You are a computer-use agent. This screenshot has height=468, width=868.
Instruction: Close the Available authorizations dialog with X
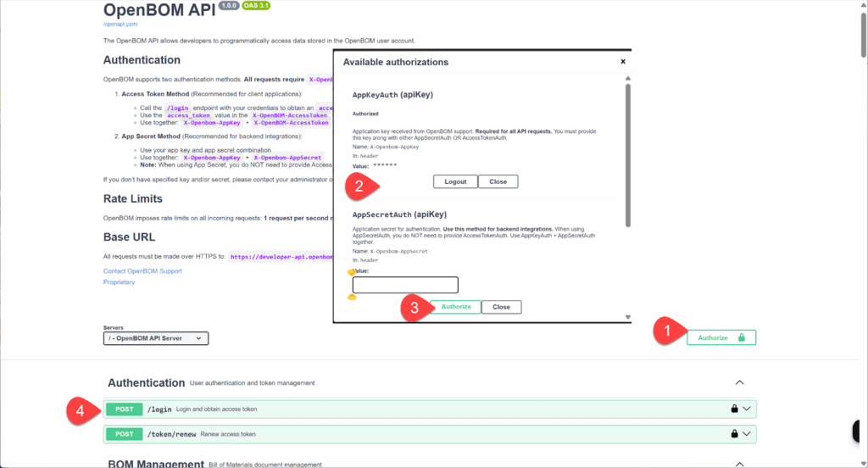click(623, 62)
